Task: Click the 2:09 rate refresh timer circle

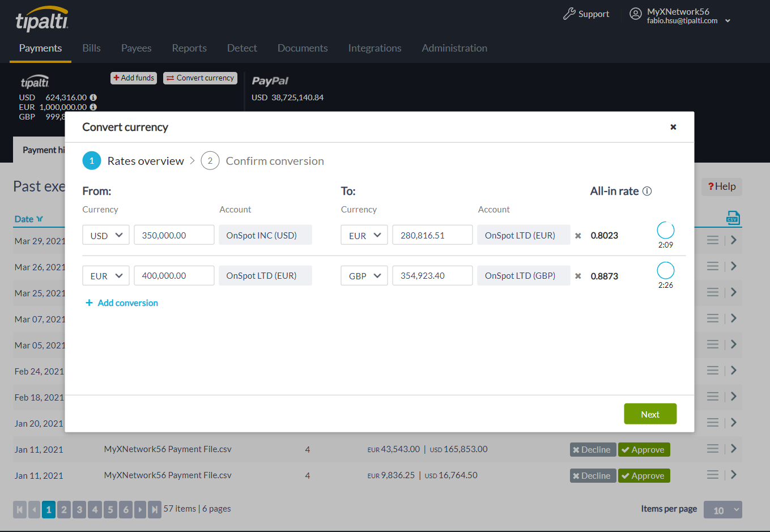Action: (x=665, y=230)
